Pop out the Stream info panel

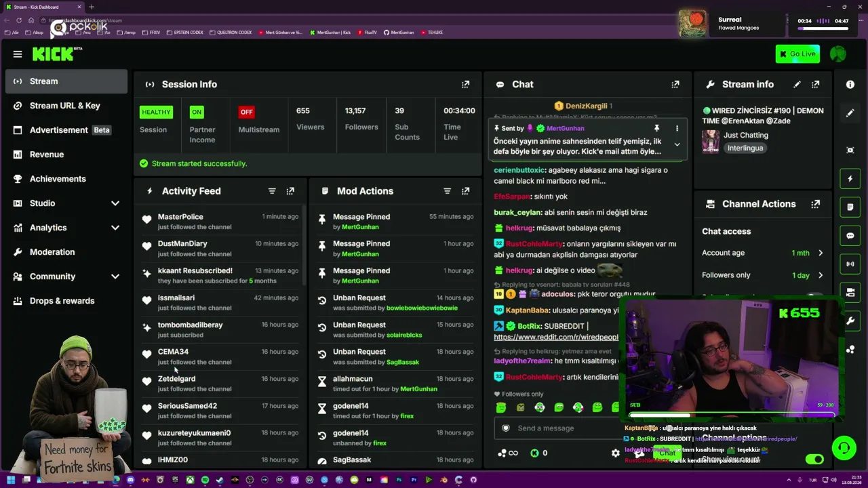pos(815,84)
